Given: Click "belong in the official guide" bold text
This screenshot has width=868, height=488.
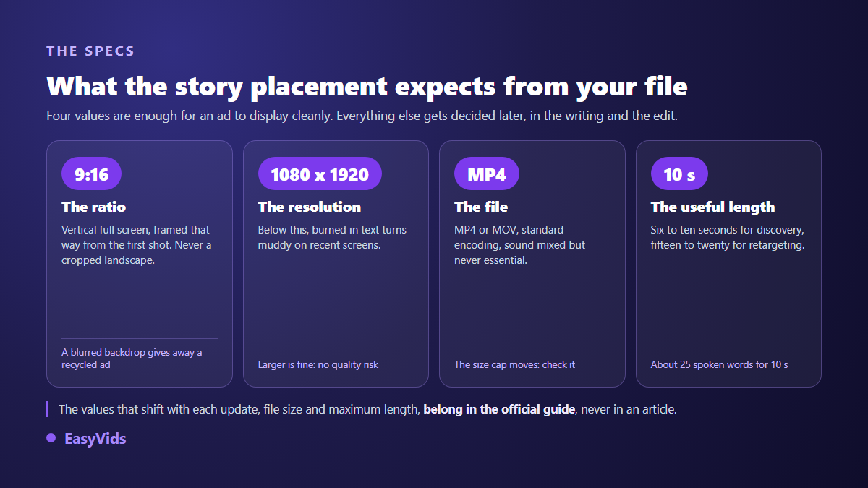Looking at the screenshot, I should tap(500, 409).
